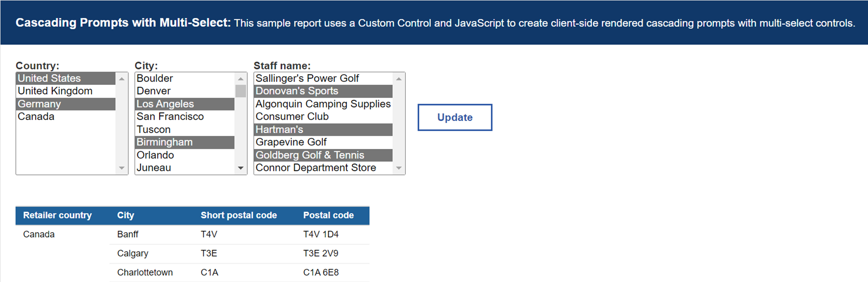Deselect Germany in Country list
Image resolution: width=868 pixels, height=282 pixels.
click(40, 104)
